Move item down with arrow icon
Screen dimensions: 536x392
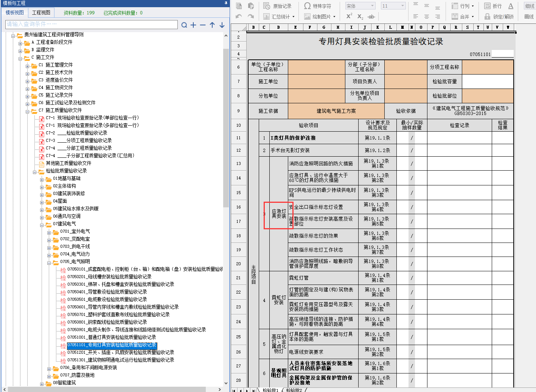point(222,25)
